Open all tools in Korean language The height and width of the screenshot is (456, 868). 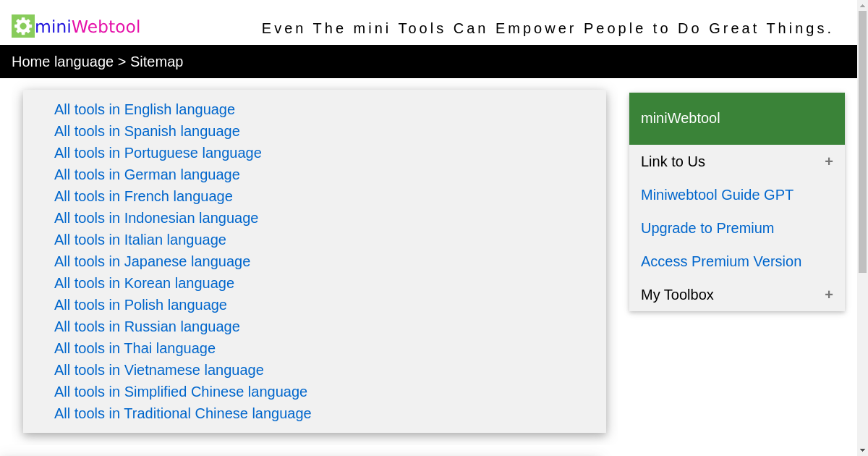144,283
